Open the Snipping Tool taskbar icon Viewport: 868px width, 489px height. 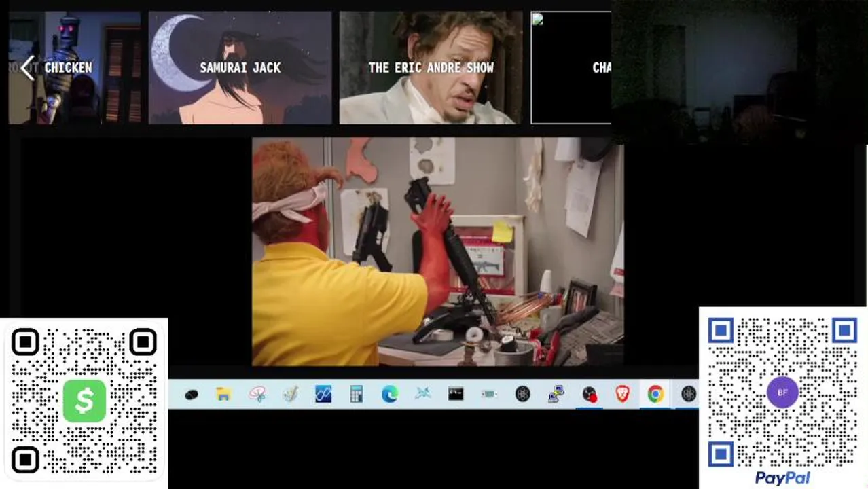[257, 394]
